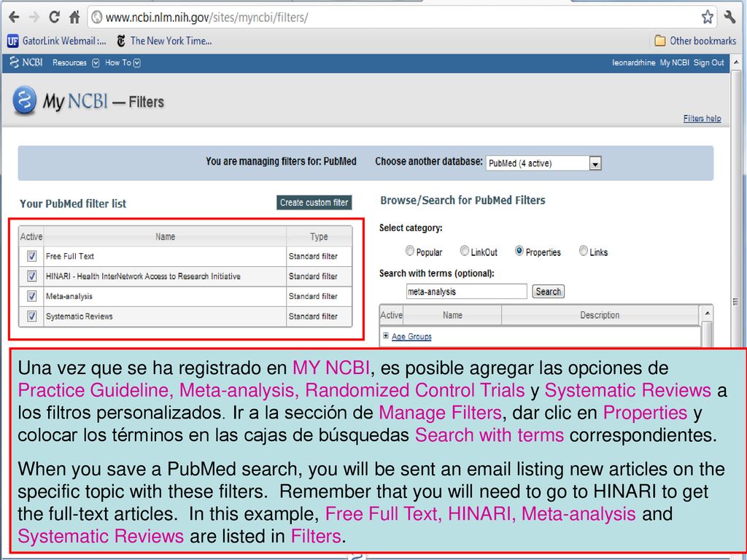Bookmark page with star icon
The image size is (747, 560).
(x=708, y=17)
